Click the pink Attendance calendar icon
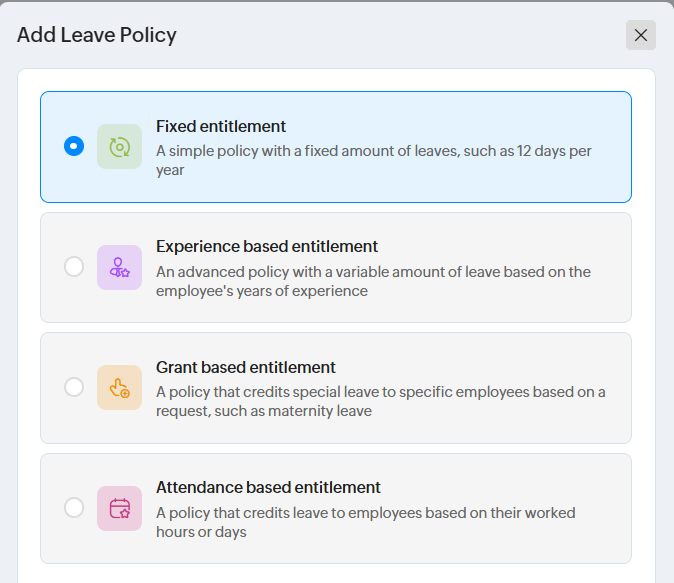The width and height of the screenshot is (674, 583). point(119,508)
